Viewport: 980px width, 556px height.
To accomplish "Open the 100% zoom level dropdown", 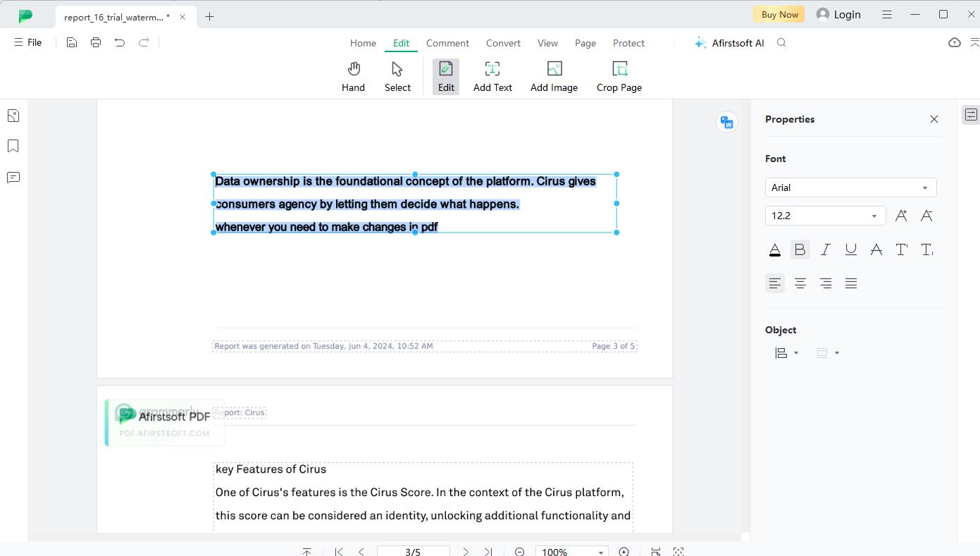I will 571,552.
